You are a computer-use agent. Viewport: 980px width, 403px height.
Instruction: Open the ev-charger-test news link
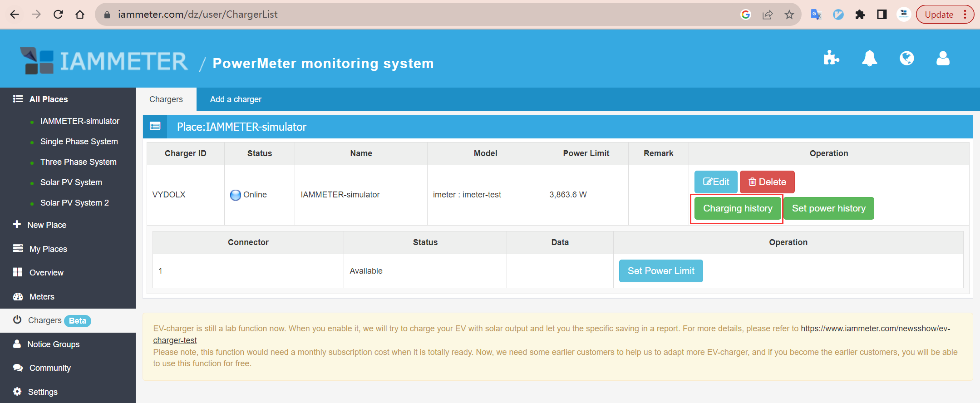tap(875, 329)
